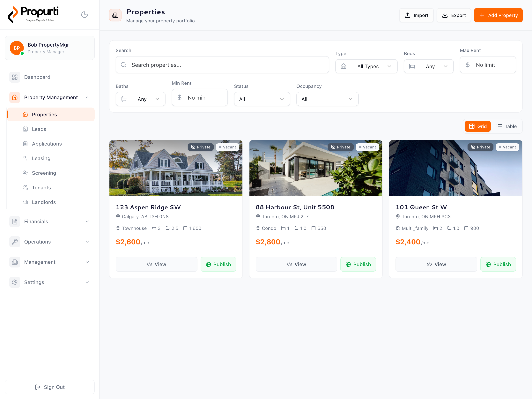Open the Dashboard from the sidebar
This screenshot has width=532, height=399.
(37, 77)
